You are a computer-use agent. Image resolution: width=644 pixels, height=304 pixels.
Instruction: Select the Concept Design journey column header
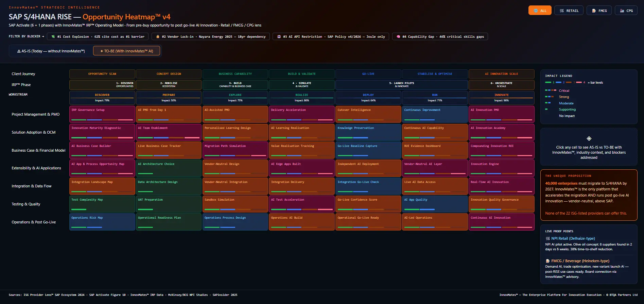pos(169,74)
